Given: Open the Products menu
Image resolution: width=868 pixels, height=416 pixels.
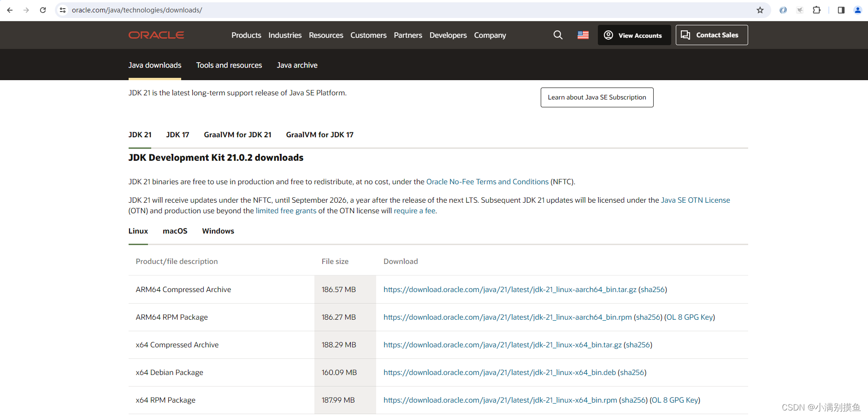Looking at the screenshot, I should click(x=246, y=35).
